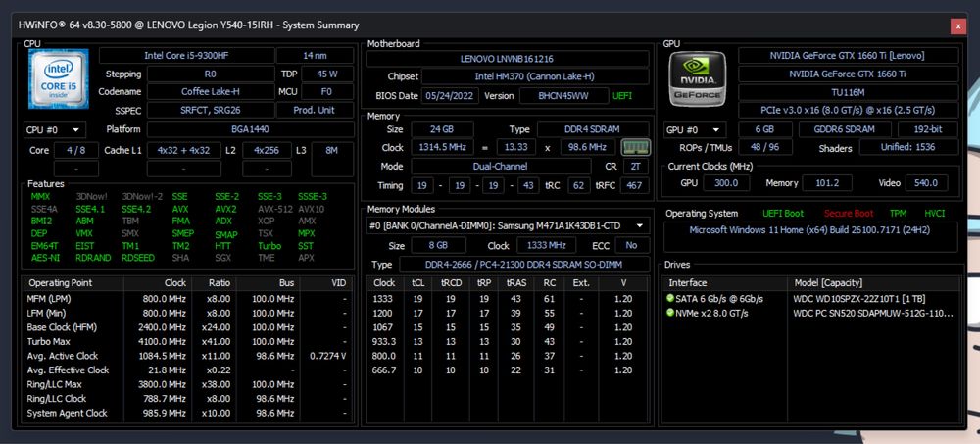
Task: Click the BHCN45WW BIOS version field
Action: [563, 96]
